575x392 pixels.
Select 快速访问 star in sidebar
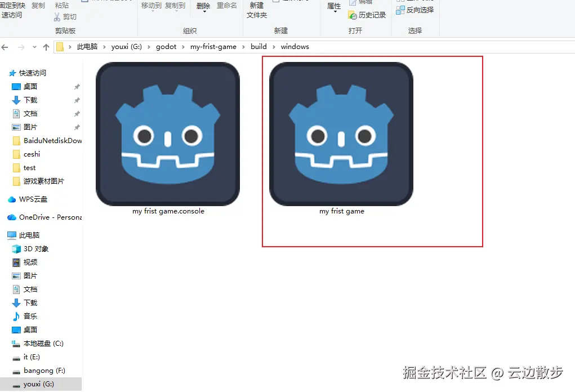[12, 73]
